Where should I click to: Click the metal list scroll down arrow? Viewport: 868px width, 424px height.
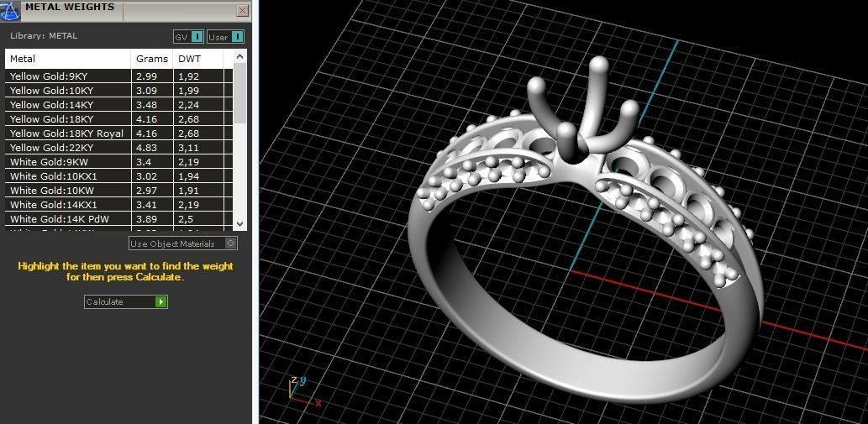(239, 224)
